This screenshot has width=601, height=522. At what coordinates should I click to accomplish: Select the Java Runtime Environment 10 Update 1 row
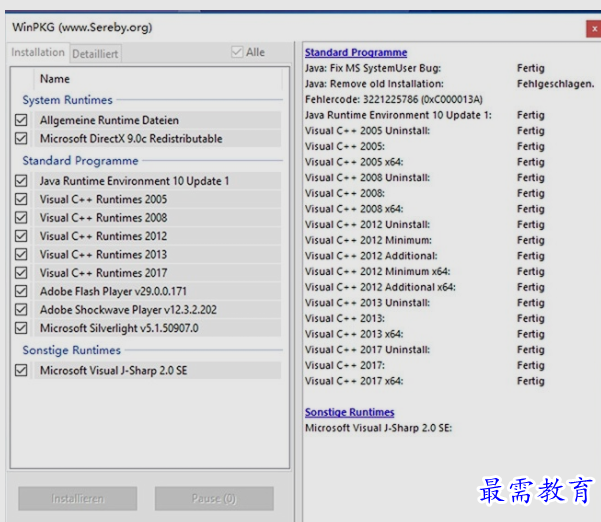pos(158,181)
